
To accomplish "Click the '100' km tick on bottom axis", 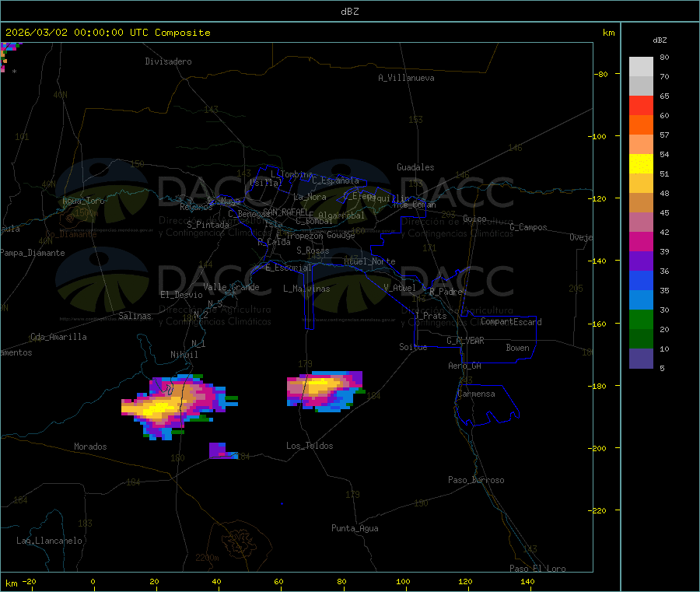I will (x=403, y=581).
